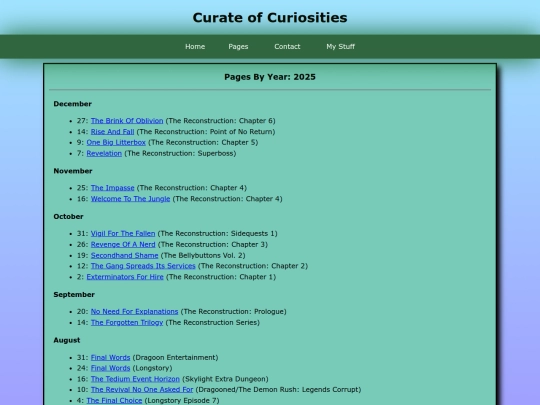Click the October month heading

click(68, 217)
